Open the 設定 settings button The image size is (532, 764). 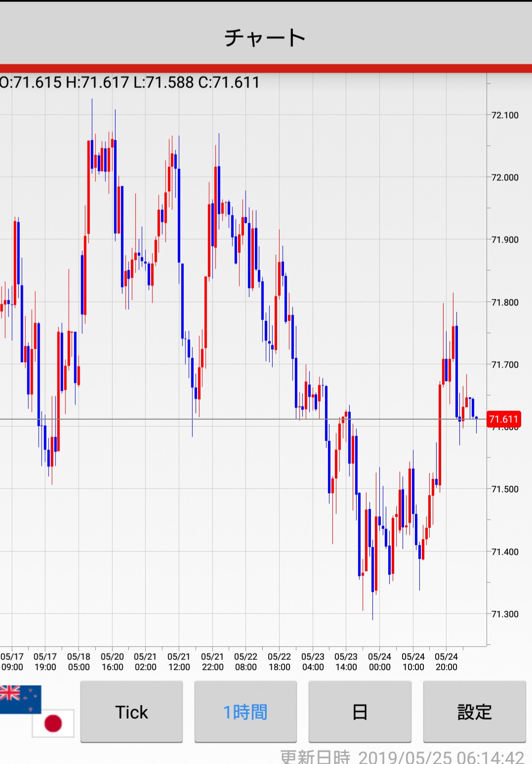point(474,712)
